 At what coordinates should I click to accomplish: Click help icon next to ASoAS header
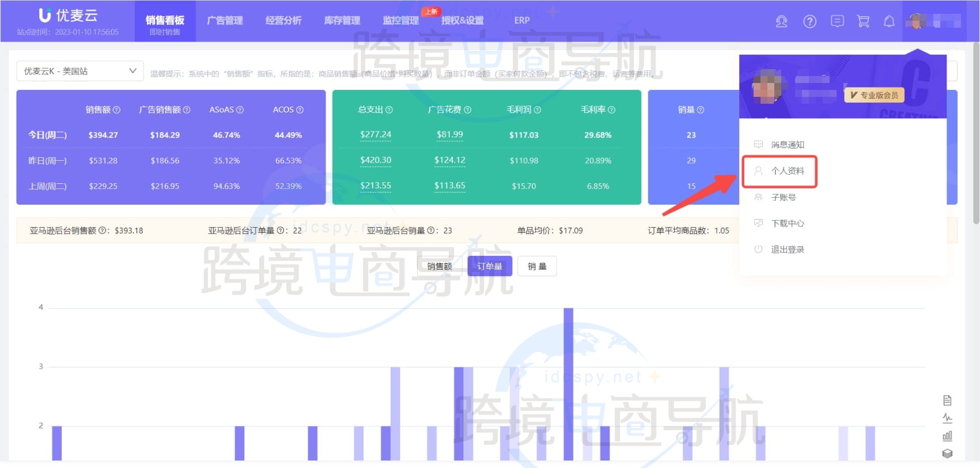(x=240, y=110)
